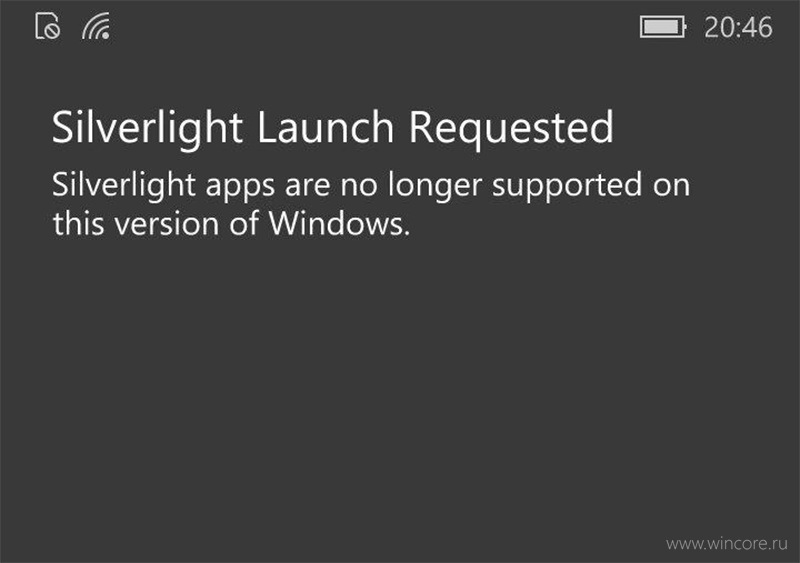Tap the battery level icon

click(x=663, y=27)
